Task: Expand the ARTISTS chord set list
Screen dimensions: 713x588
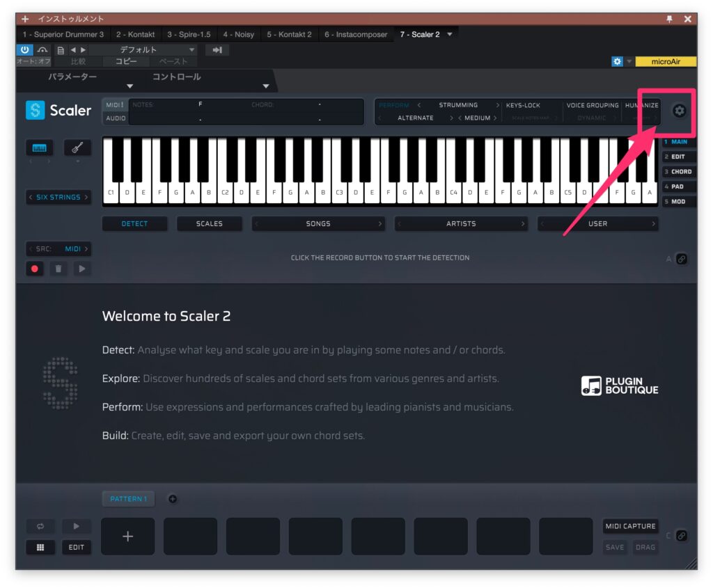Action: coord(461,223)
